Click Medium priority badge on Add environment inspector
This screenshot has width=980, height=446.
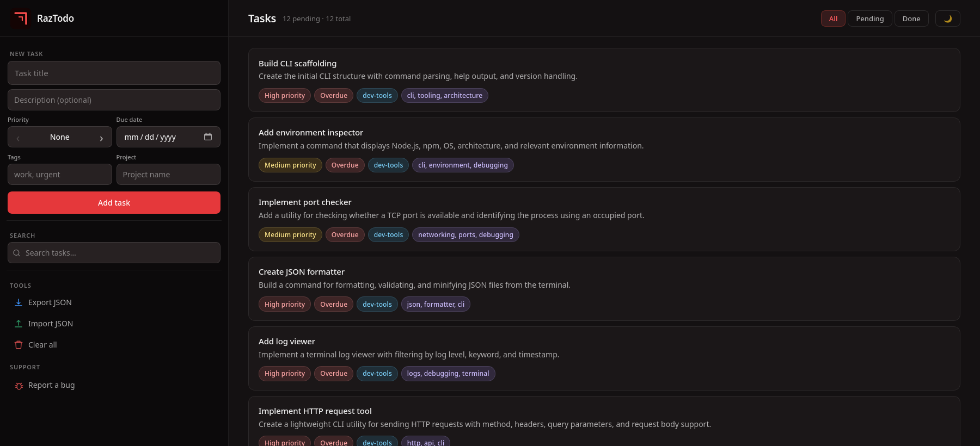pyautogui.click(x=290, y=165)
